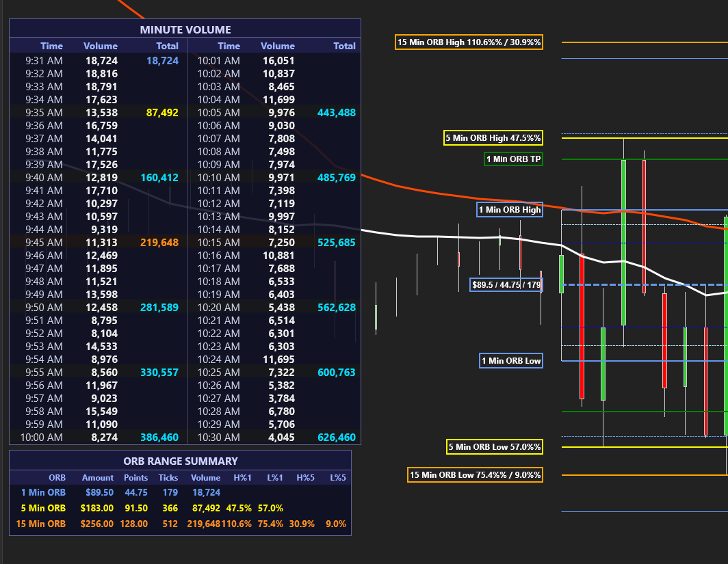This screenshot has width=728, height=564.
Task: Select the 5 Min ORB Low 57.0%% label
Action: point(495,446)
